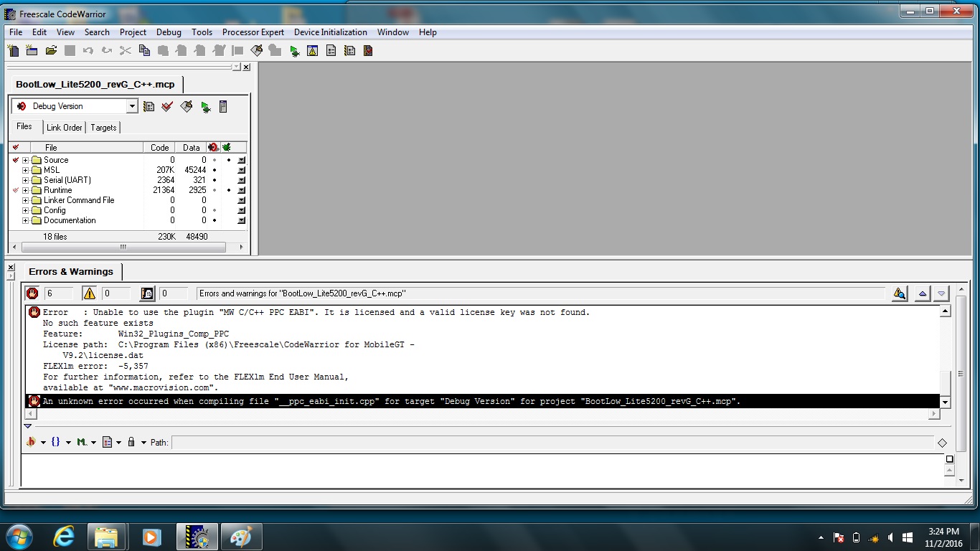Click the Make (hammer) icon in main toolbar

click(x=256, y=50)
